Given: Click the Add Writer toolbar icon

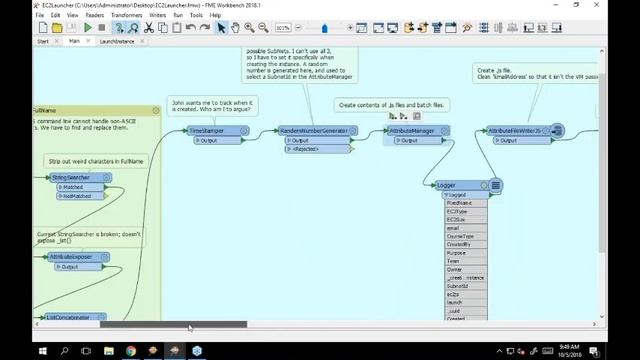Looking at the screenshot, I should (x=423, y=28).
